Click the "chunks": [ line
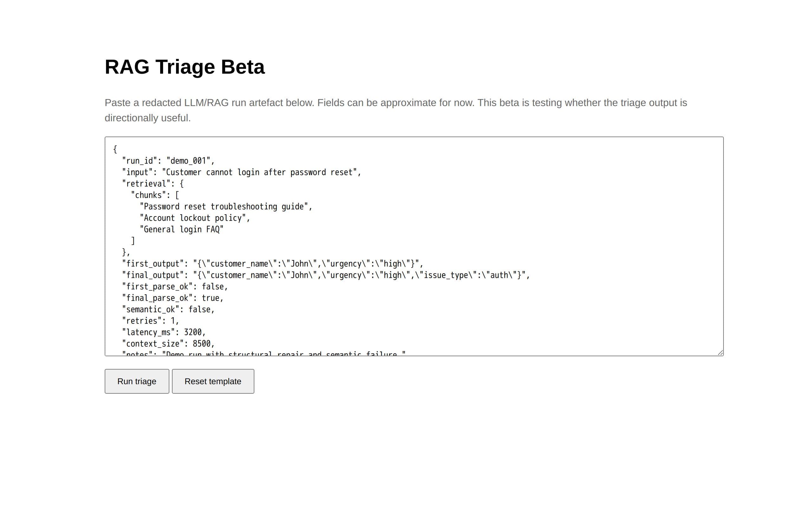The height and width of the screenshot is (508, 812). pyautogui.click(x=155, y=195)
